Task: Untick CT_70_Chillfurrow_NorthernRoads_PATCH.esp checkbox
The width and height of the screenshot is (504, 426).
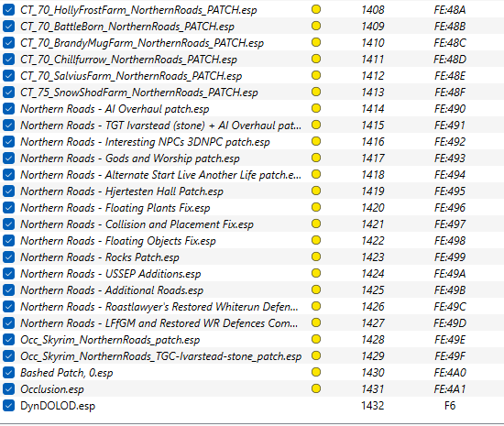Action: (8, 60)
